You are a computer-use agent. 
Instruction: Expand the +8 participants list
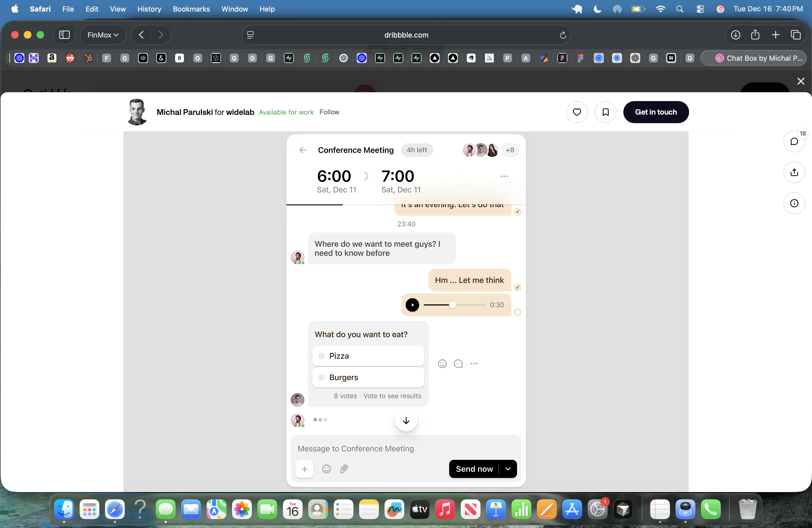[x=510, y=150]
